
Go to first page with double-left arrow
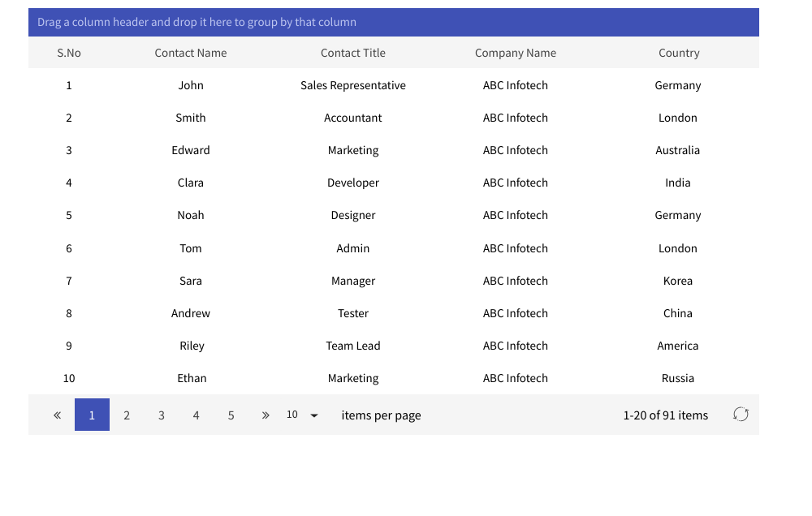(57, 415)
